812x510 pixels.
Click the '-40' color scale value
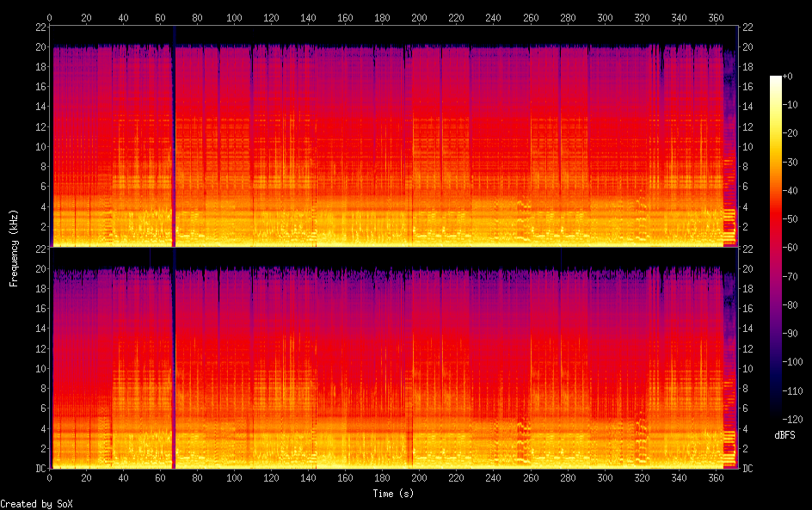(790, 191)
